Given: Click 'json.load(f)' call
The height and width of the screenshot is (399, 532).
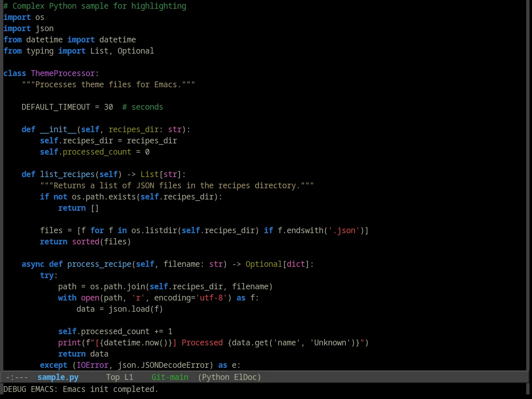Looking at the screenshot, I should click(x=136, y=309).
